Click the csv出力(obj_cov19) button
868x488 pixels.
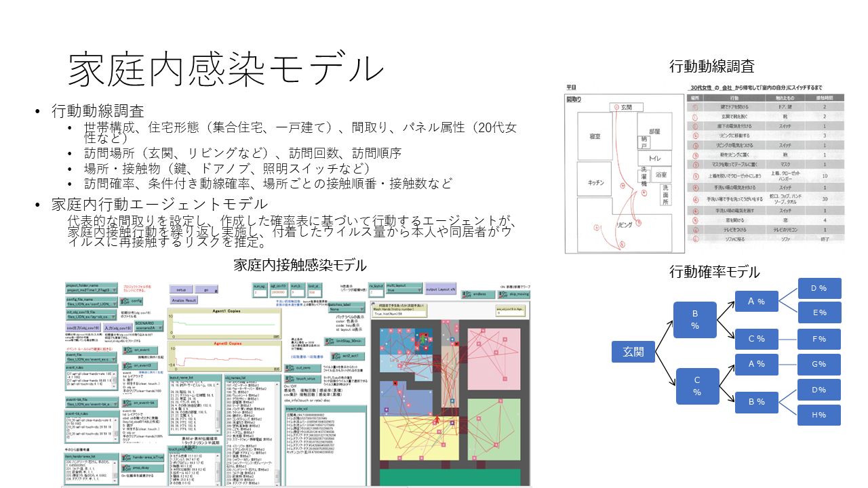(83, 327)
